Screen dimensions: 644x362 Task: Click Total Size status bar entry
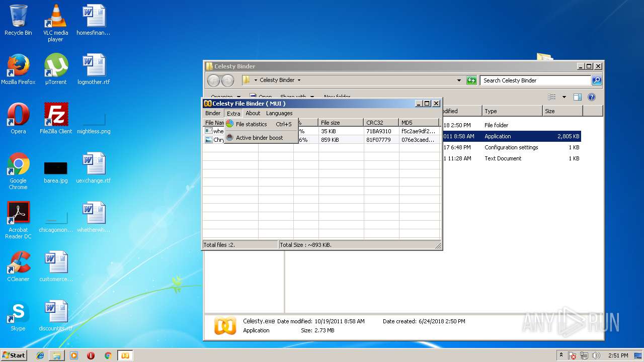pyautogui.click(x=357, y=245)
